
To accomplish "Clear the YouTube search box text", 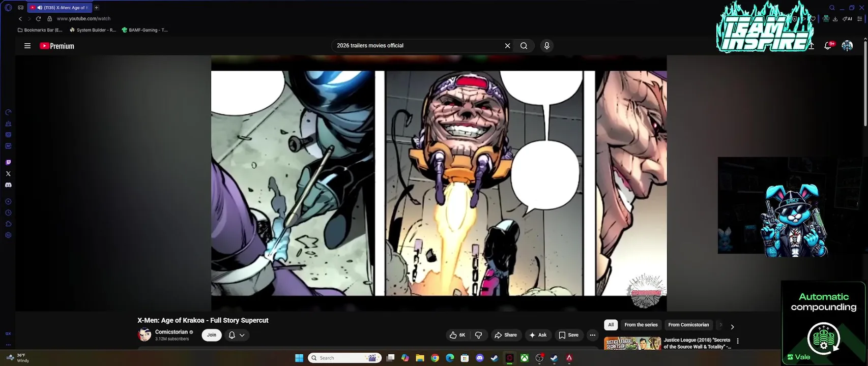I will click(507, 46).
